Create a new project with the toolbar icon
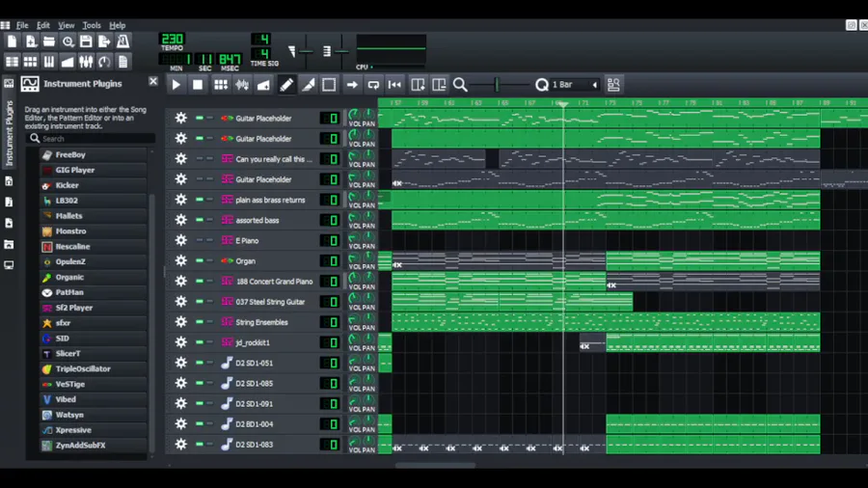This screenshot has width=868, height=488. pyautogui.click(x=12, y=41)
